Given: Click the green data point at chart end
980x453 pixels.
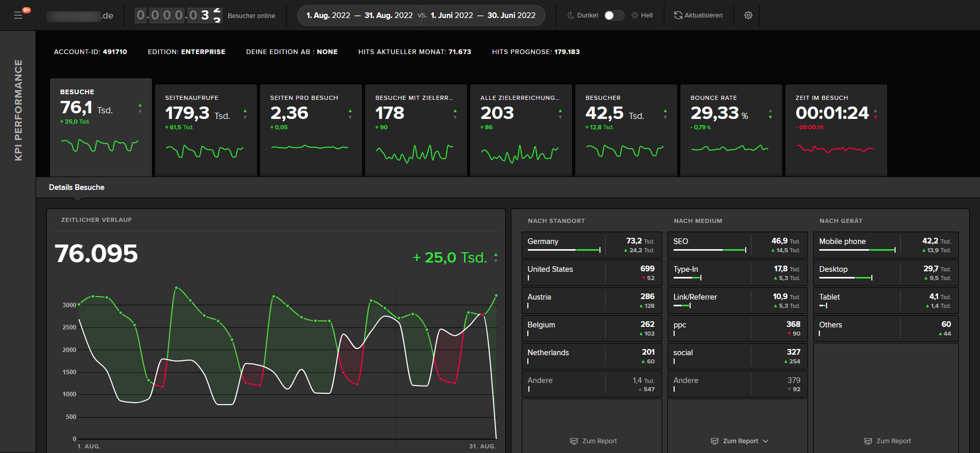Looking at the screenshot, I should [x=496, y=295].
